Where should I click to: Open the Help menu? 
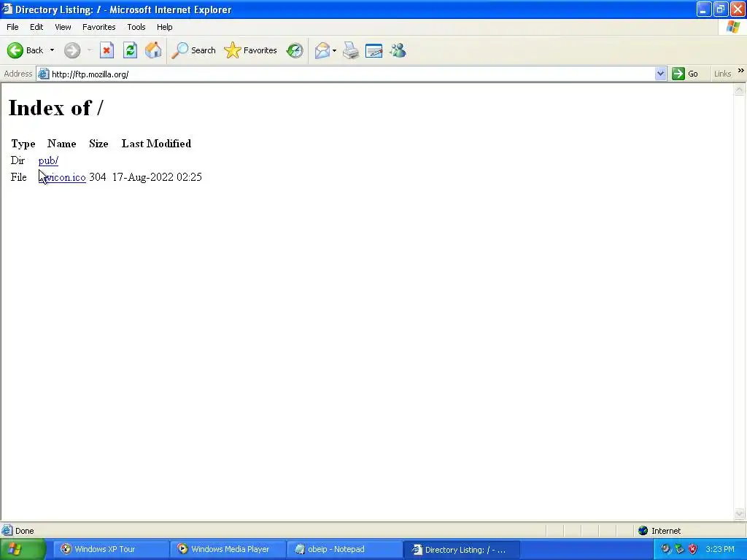[165, 27]
